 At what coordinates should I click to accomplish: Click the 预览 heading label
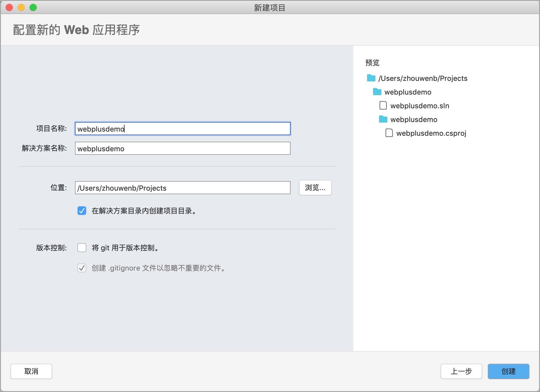click(x=372, y=63)
